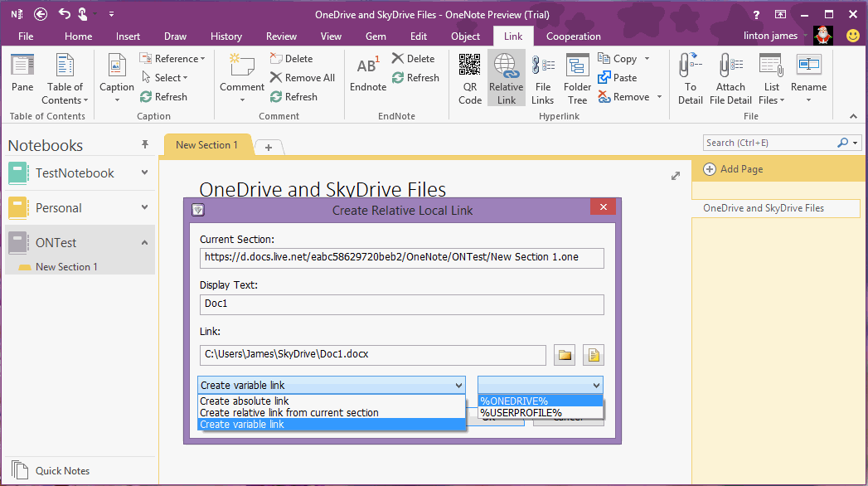The width and height of the screenshot is (868, 486).
Task: Collapse the ONTest notebook
Action: tap(144, 242)
